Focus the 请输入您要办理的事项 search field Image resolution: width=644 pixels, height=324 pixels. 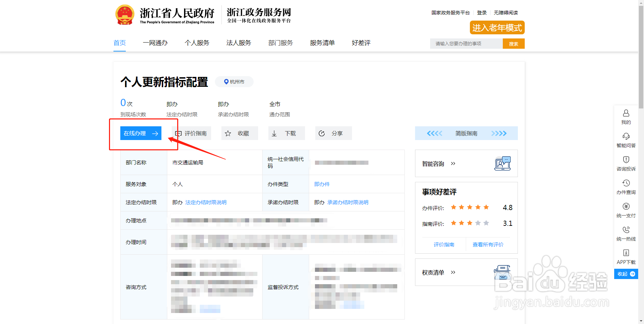(x=466, y=44)
